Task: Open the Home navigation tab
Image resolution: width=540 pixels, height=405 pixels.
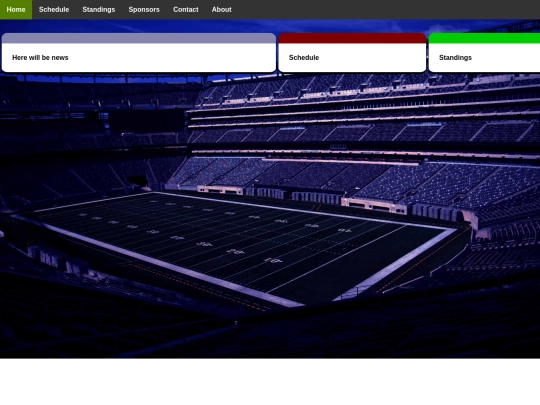Action: (16, 10)
